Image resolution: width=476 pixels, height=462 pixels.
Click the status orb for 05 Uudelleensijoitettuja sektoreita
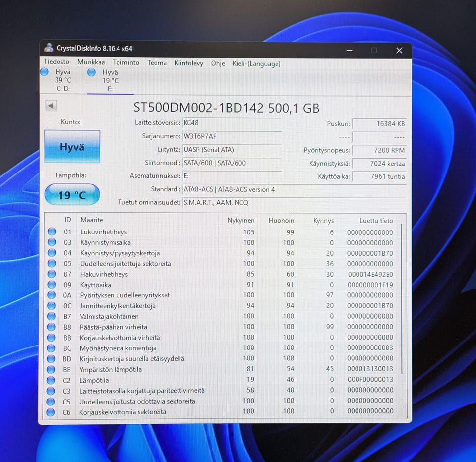click(52, 263)
